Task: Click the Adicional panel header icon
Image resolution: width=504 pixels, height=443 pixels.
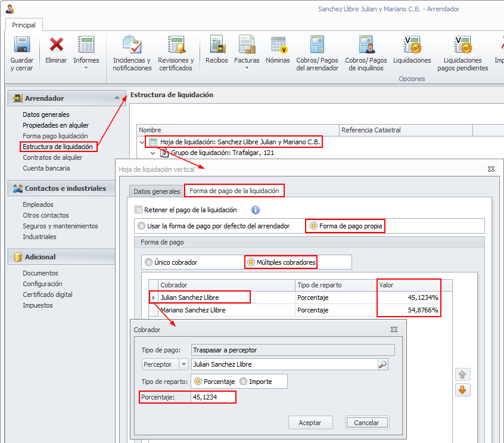Action: pos(18,257)
